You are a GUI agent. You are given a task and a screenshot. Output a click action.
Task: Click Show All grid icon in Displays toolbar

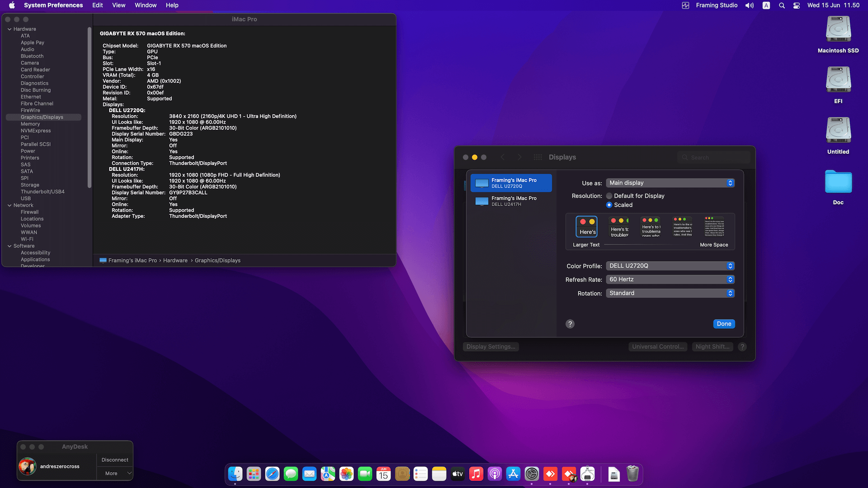538,157
